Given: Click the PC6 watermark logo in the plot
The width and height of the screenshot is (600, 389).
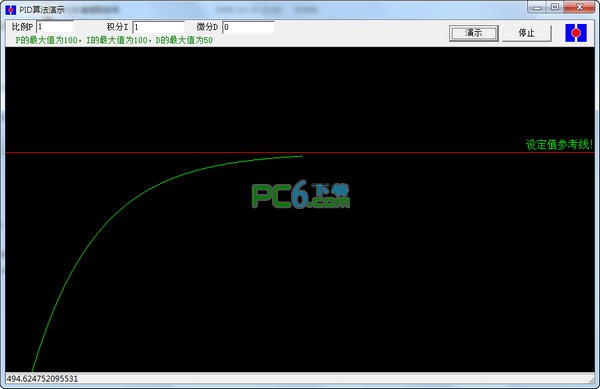Looking at the screenshot, I should pos(301,195).
